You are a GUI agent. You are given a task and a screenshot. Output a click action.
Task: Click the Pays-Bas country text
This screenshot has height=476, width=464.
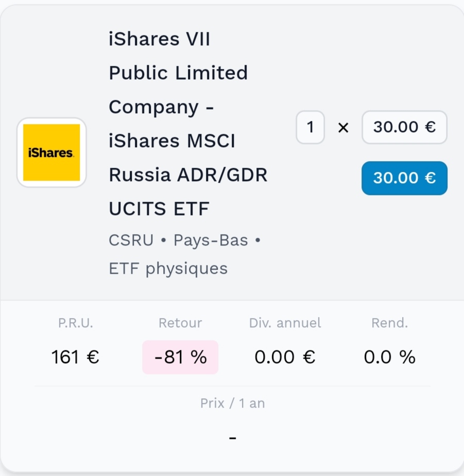(x=211, y=240)
